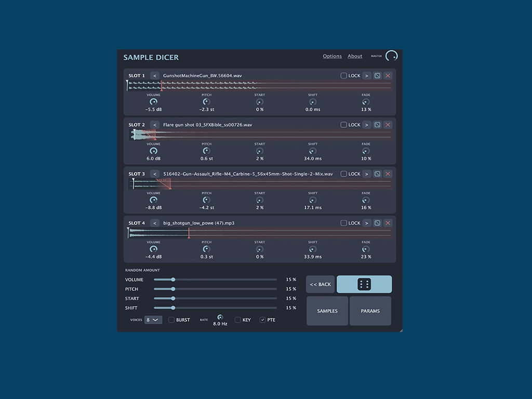Load previous sample in Slot 1
Image resolution: width=532 pixels, height=399 pixels.
(155, 76)
